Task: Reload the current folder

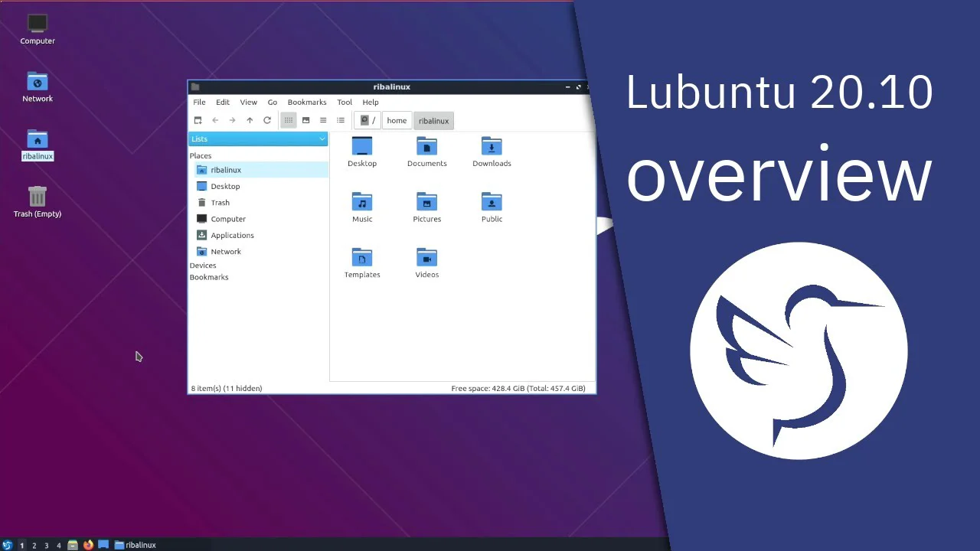Action: 267,120
